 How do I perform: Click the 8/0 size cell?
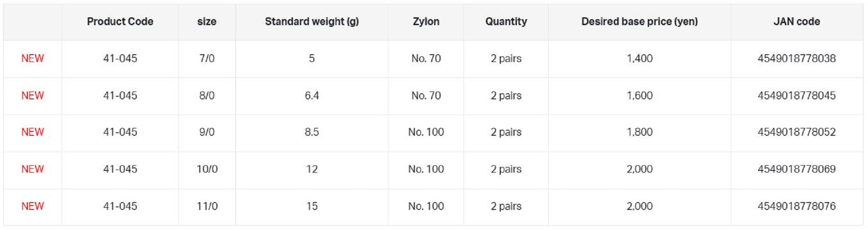click(207, 95)
